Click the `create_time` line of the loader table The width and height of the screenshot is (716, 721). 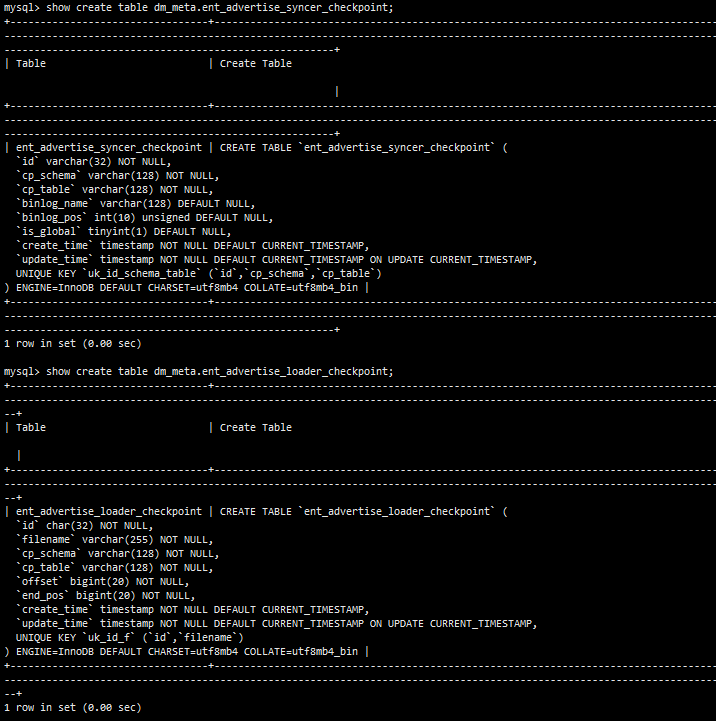tap(192, 609)
